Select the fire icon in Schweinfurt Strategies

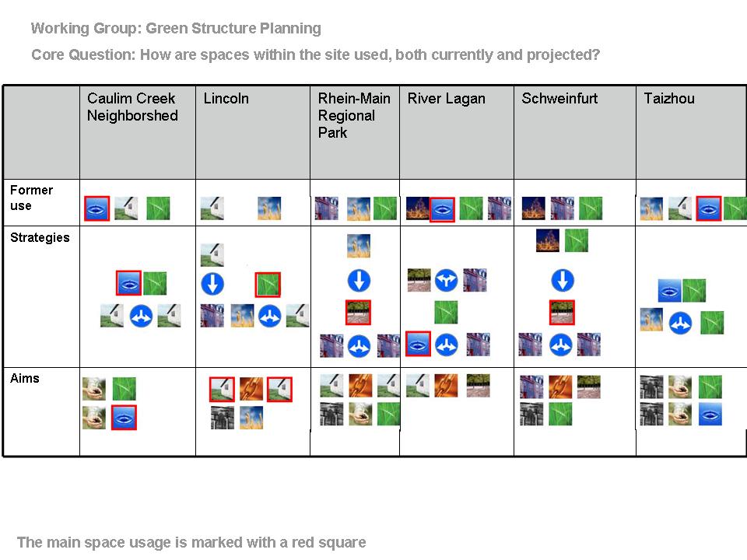click(548, 240)
